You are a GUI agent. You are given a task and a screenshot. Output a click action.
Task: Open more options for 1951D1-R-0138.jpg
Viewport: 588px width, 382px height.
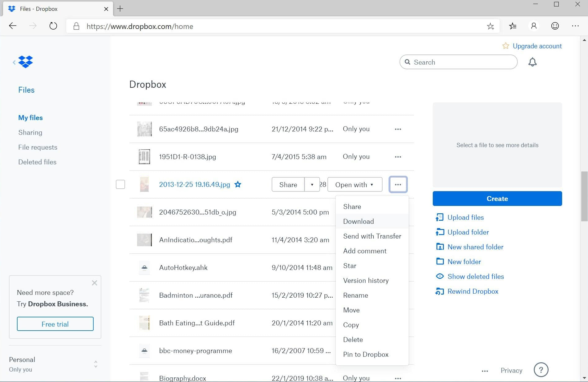[x=398, y=157]
